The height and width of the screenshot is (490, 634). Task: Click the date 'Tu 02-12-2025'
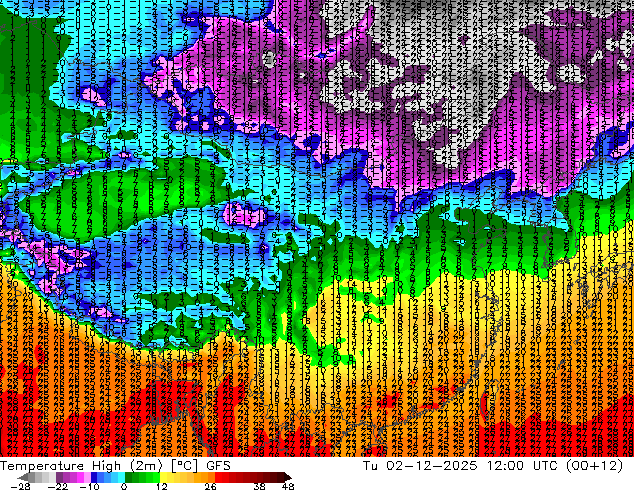[x=420, y=466]
